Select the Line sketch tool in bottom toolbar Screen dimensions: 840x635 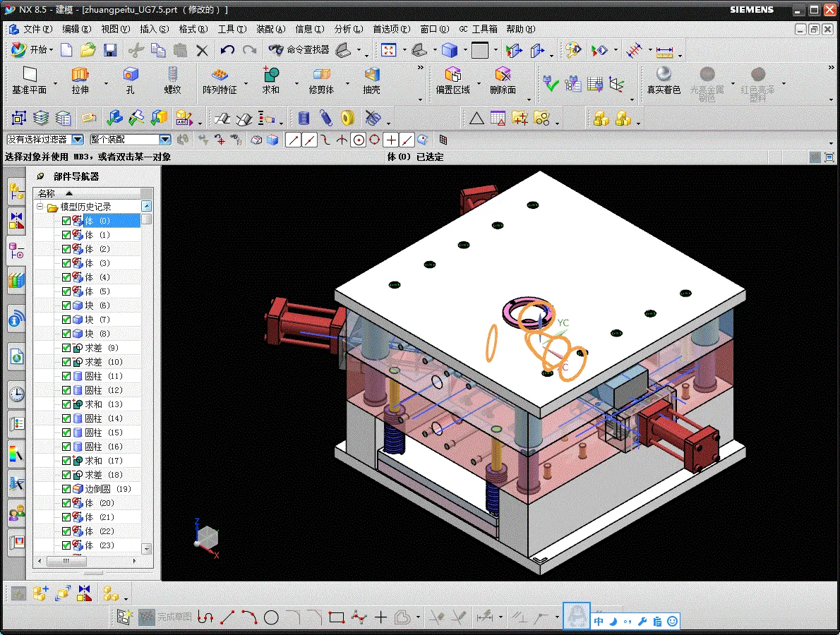(228, 617)
